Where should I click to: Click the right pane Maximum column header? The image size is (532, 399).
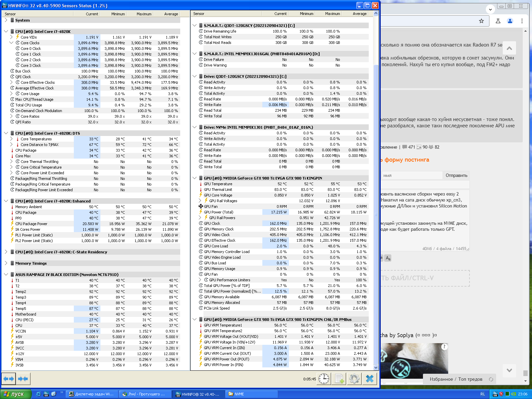(329, 14)
